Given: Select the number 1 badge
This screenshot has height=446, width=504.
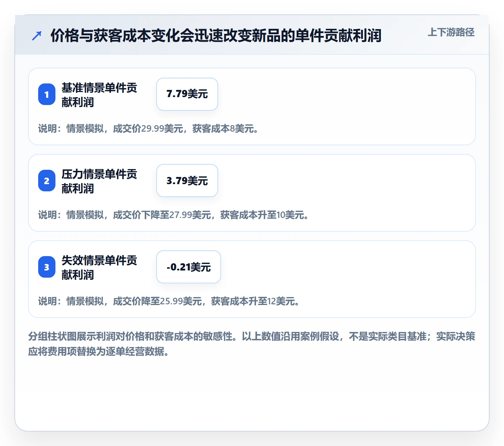Looking at the screenshot, I should (47, 94).
